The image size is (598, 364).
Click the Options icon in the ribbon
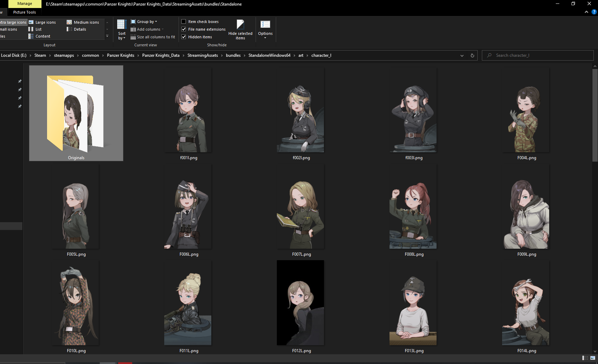[x=265, y=25]
